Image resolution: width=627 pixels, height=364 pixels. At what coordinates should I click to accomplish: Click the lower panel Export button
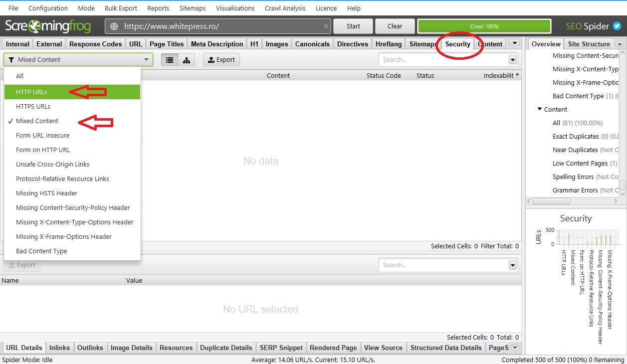(x=22, y=265)
